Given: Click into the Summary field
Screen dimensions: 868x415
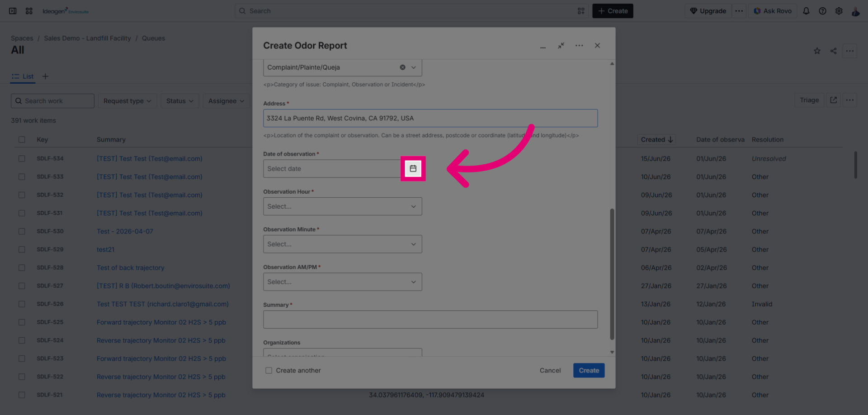Looking at the screenshot, I should pyautogui.click(x=430, y=320).
